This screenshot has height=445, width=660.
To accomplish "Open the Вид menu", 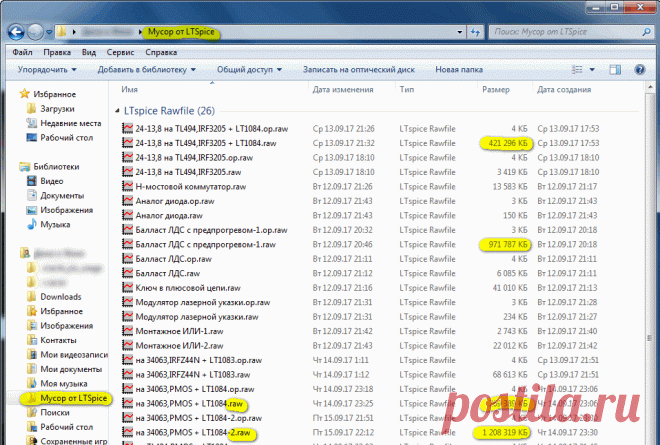I will 89,52.
